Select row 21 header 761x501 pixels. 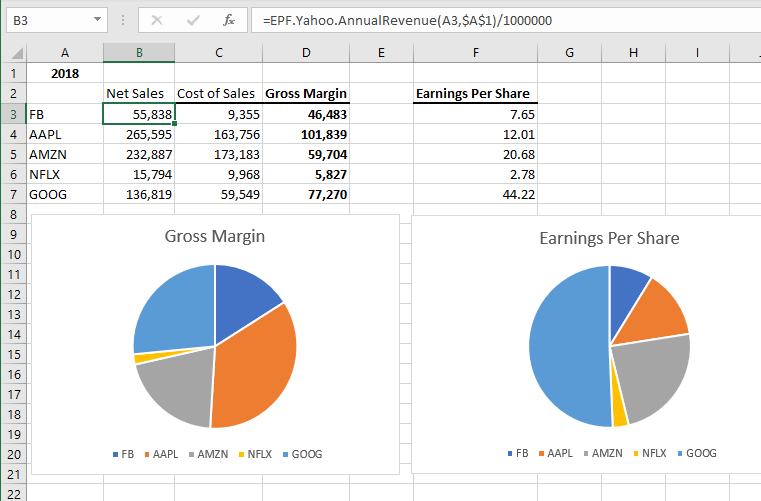[x=14, y=474]
